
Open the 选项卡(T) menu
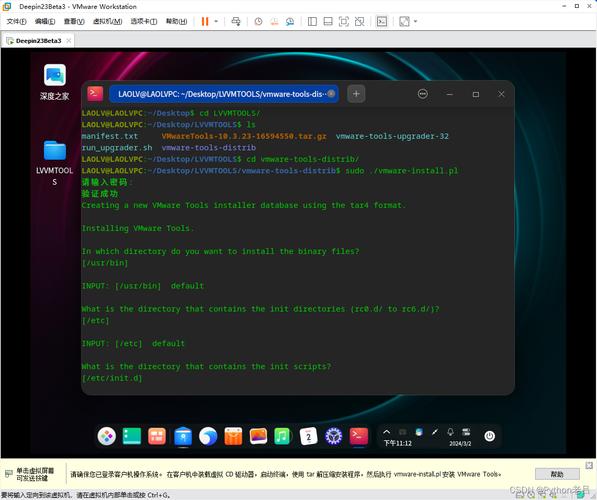(144, 21)
